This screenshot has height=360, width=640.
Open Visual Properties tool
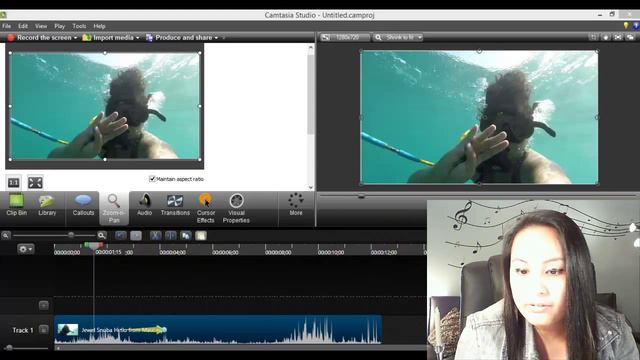[x=236, y=209]
